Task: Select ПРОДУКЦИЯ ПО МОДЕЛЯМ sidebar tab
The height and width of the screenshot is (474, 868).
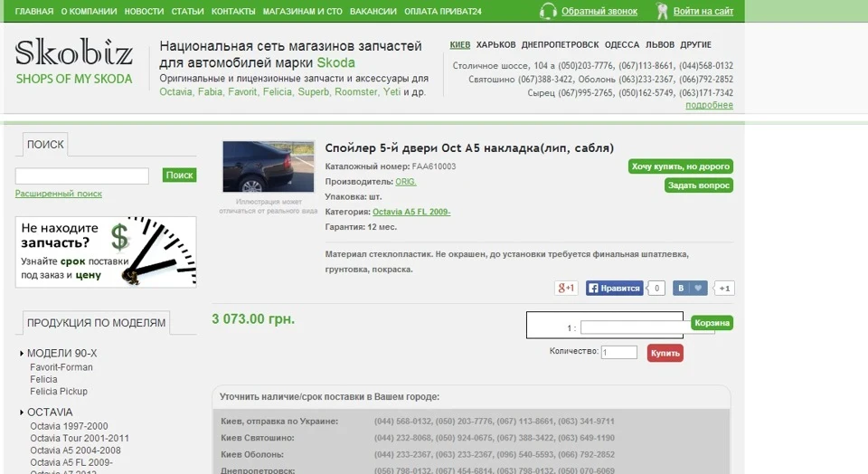Action: tap(97, 323)
